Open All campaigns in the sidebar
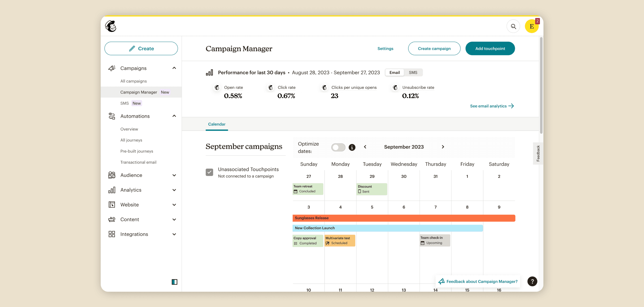 [x=133, y=81]
